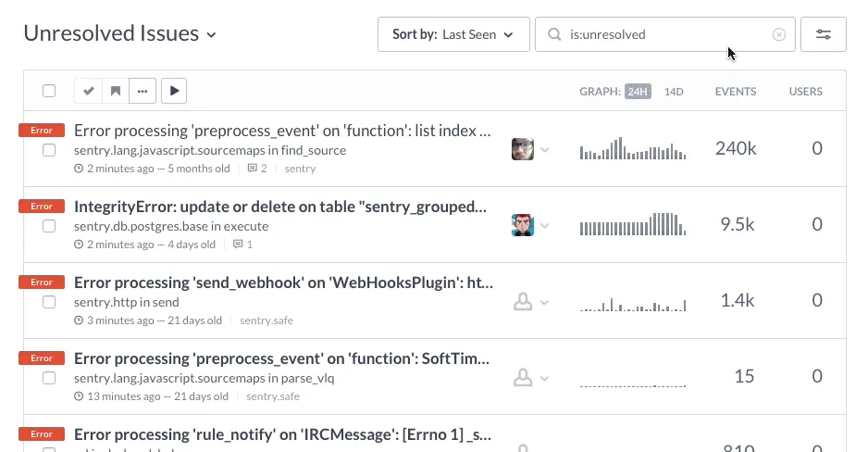Expand the Unresolved Issues title dropdown
This screenshot has height=452, width=868.
point(211,35)
